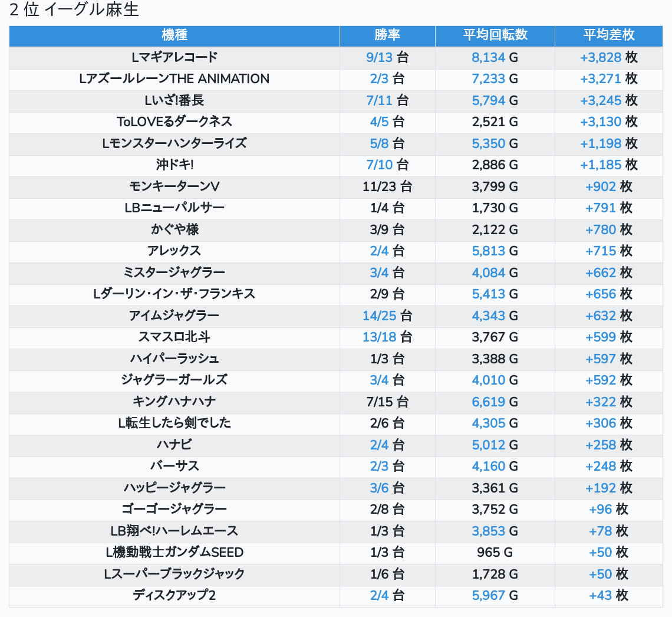Click the ハナビ machine name

(174, 445)
